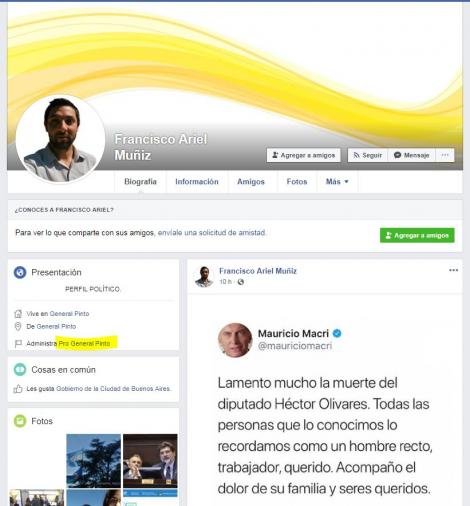Expand the Más dropdown tab
This screenshot has width=470, height=506.
[x=337, y=182]
